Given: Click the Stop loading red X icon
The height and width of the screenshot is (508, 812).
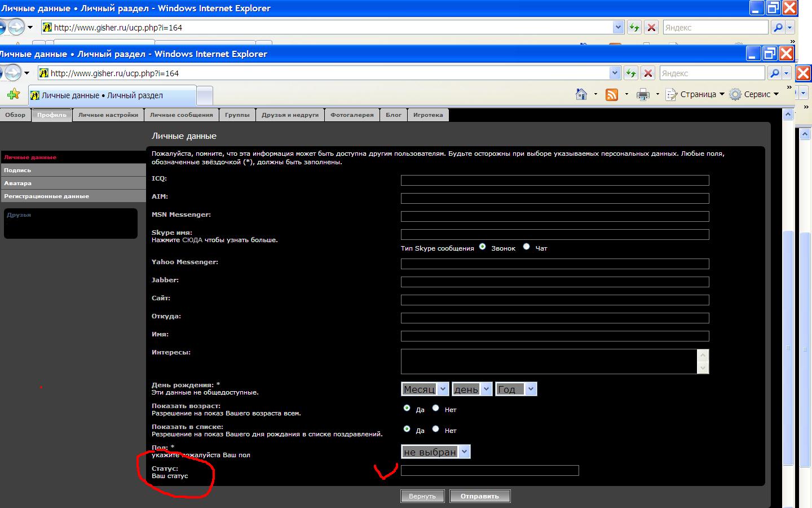Looking at the screenshot, I should point(648,73).
